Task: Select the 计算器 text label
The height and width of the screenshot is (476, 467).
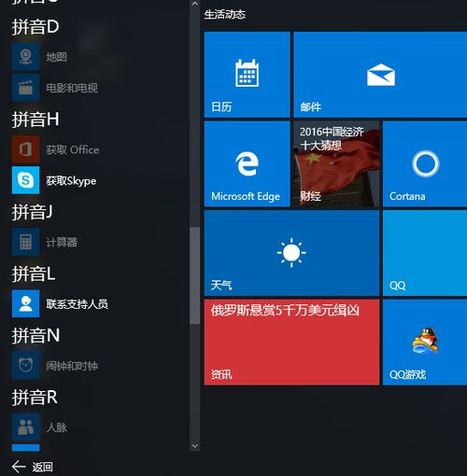Action: point(62,243)
